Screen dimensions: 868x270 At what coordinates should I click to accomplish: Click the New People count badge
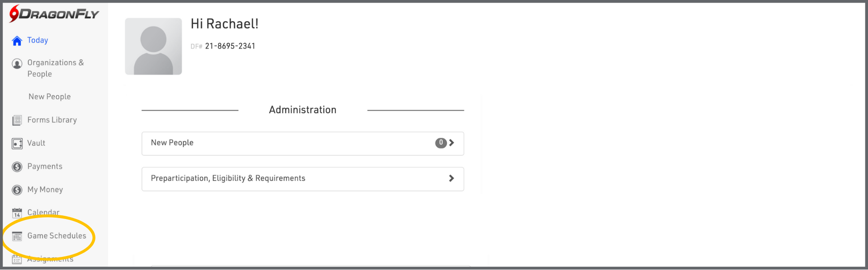click(441, 143)
